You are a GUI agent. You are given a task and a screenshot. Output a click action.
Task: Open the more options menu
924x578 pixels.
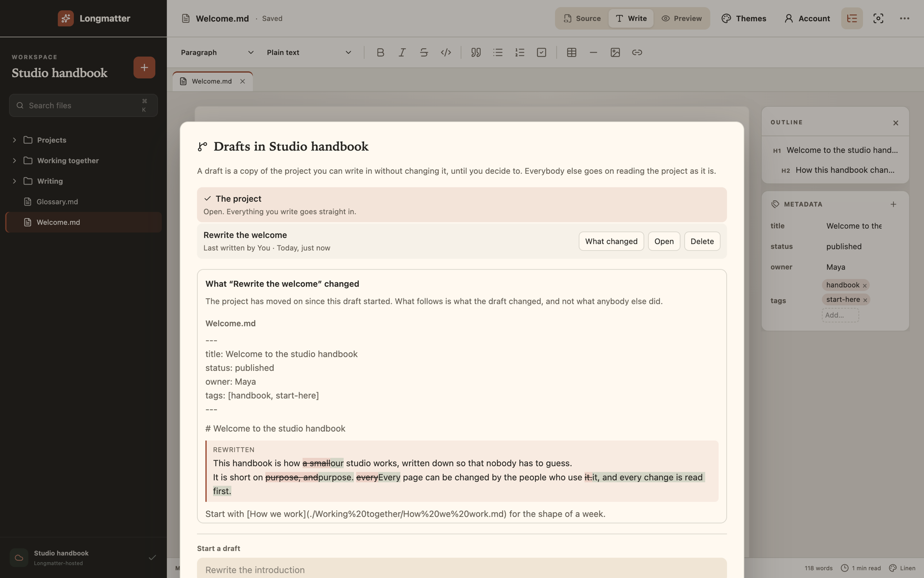(905, 18)
